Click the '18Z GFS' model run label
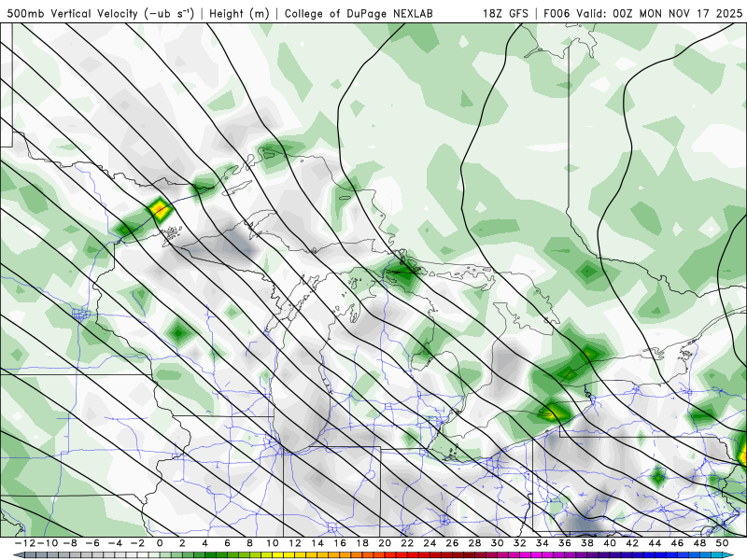This screenshot has width=747, height=560. 505,13
